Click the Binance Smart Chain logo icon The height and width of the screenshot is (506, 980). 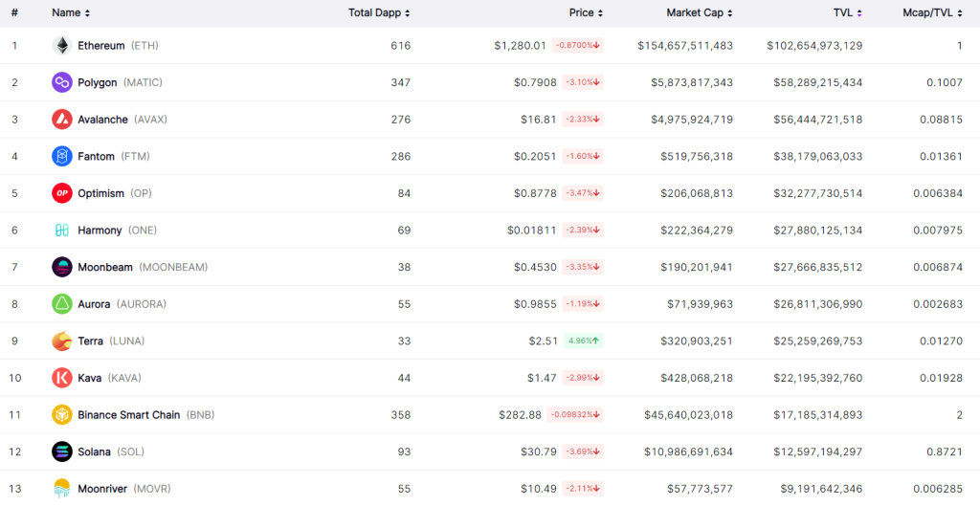(62, 415)
